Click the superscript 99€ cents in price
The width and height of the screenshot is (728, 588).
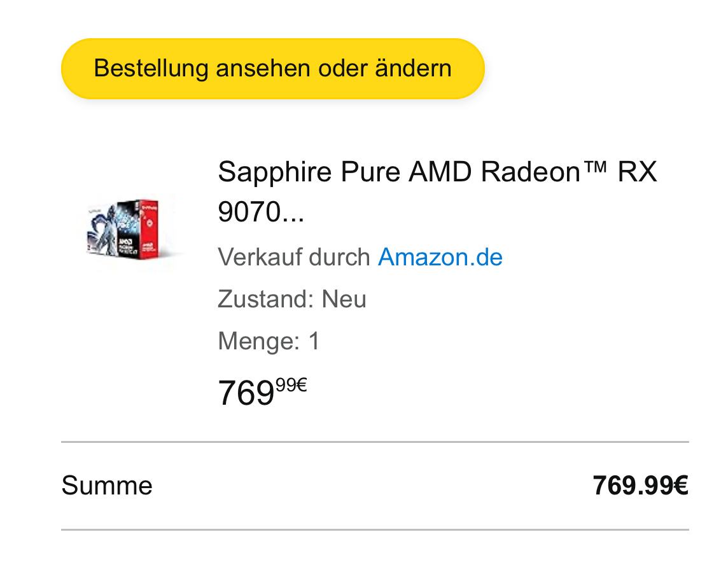(x=291, y=385)
